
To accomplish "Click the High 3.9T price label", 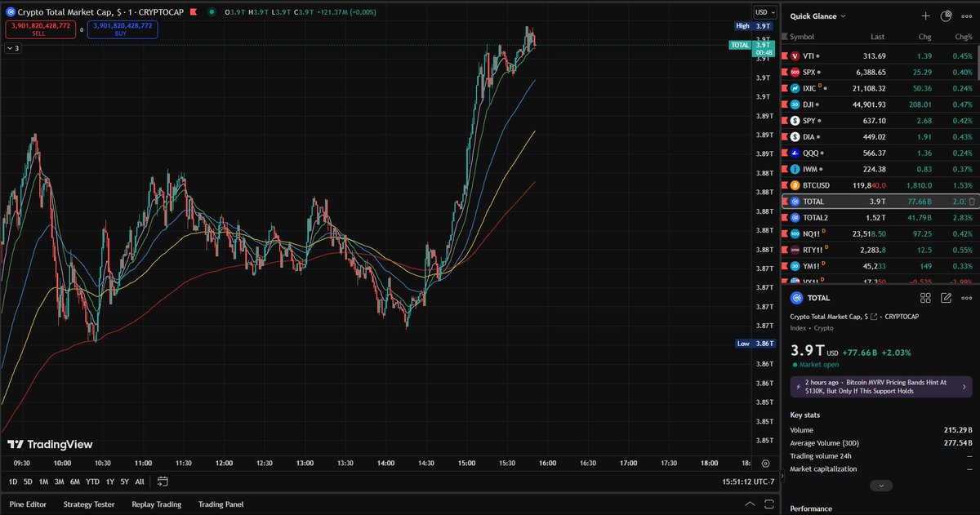I will 755,26.
